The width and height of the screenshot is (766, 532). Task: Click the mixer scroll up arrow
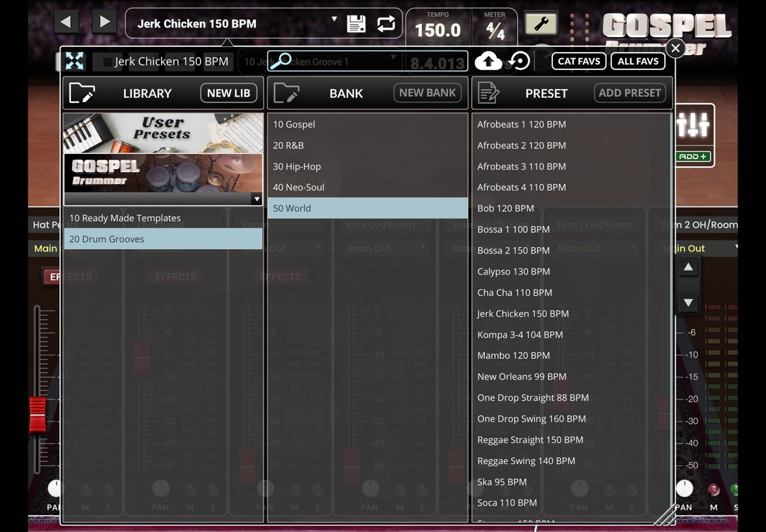click(x=688, y=267)
